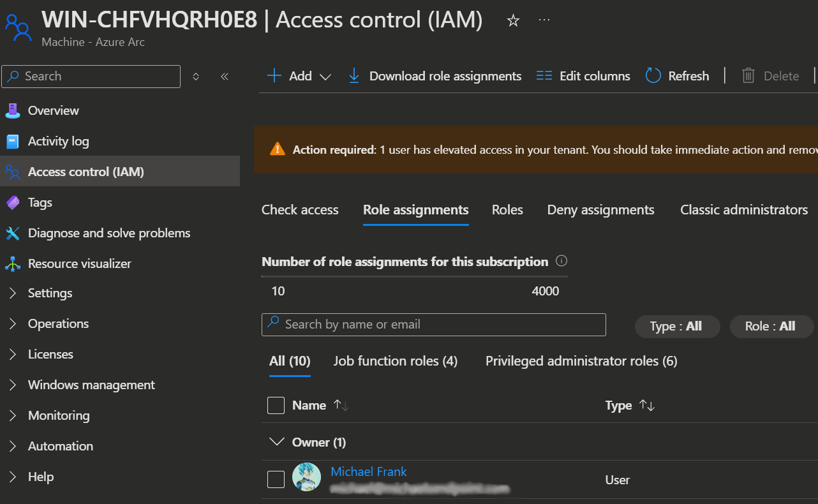Expand the Operations section

pos(13,323)
